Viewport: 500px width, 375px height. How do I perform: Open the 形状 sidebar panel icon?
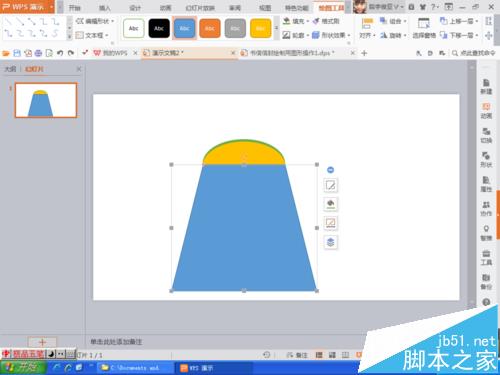pos(486,160)
